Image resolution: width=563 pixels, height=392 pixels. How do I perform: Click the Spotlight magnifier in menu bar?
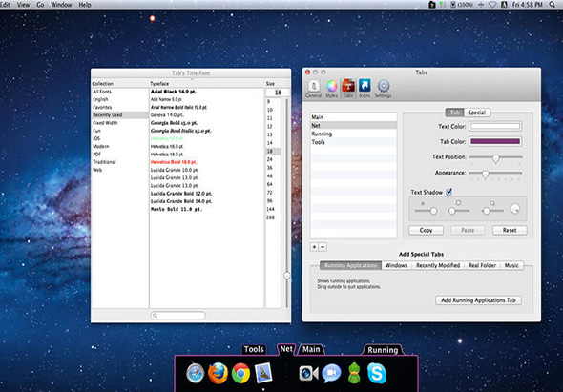tap(553, 5)
